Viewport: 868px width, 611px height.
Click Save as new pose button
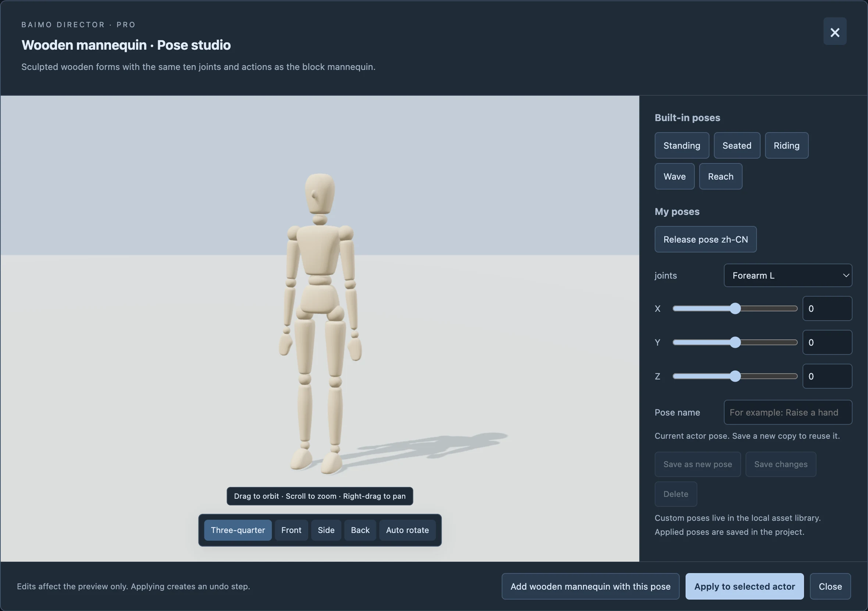point(697,464)
